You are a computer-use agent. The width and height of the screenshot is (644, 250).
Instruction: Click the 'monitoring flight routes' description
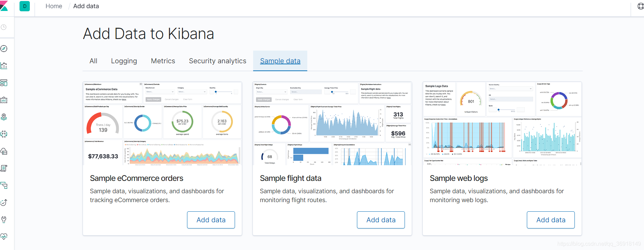(x=327, y=196)
